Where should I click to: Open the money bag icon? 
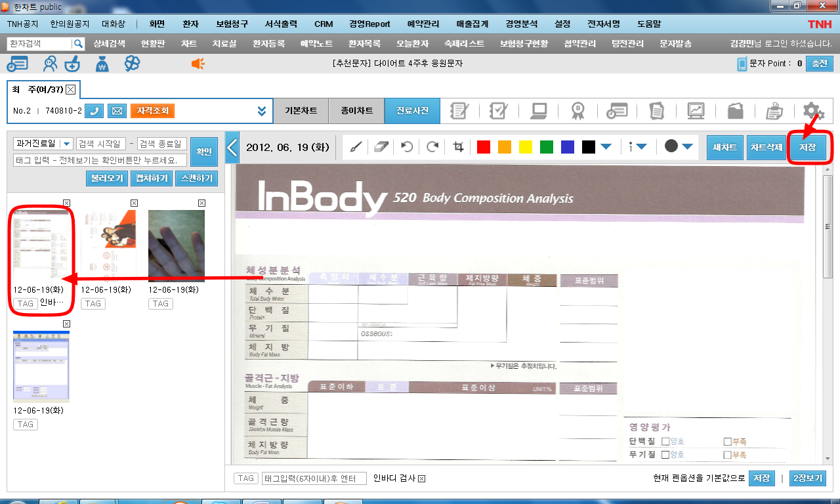pos(102,64)
